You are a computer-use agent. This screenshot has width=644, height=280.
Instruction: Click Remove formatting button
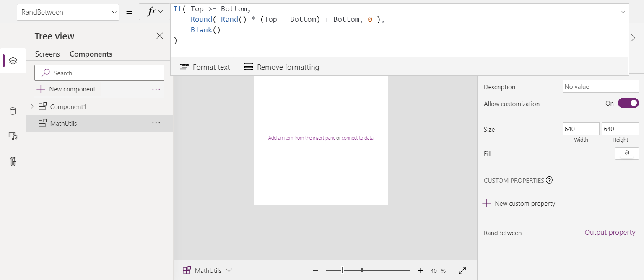click(282, 67)
